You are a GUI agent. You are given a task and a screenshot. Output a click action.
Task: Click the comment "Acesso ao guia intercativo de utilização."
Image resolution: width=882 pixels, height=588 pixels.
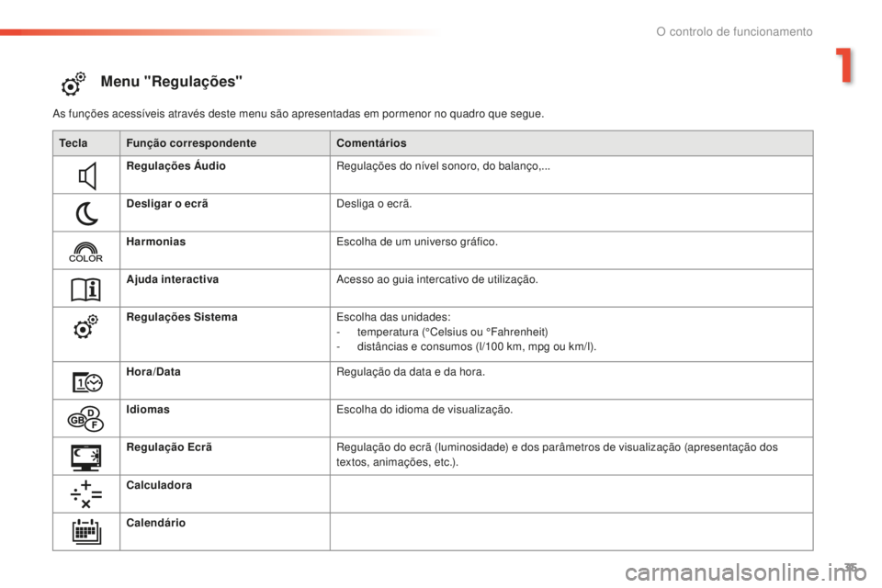[x=437, y=279]
